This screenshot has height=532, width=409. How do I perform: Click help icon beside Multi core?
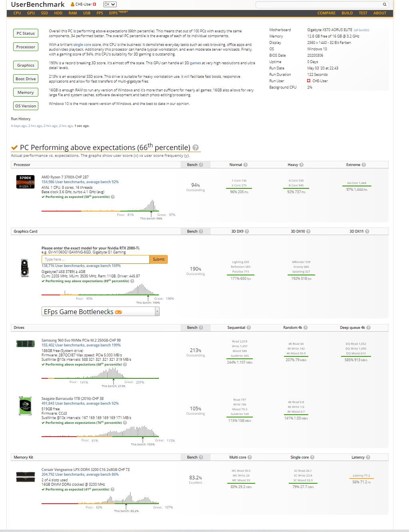(250, 457)
